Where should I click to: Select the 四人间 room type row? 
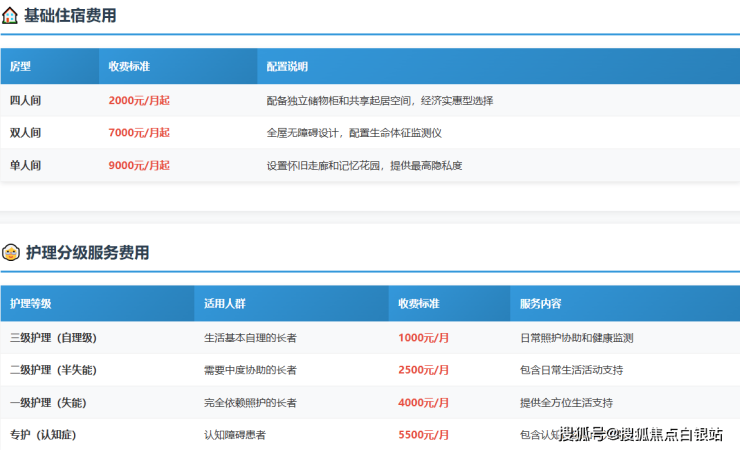370,100
